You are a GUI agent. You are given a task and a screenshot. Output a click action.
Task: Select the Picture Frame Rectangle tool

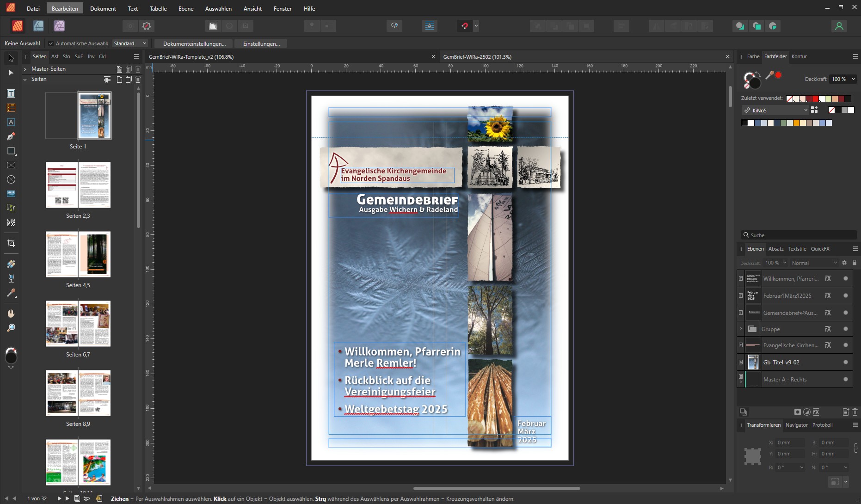point(11,165)
